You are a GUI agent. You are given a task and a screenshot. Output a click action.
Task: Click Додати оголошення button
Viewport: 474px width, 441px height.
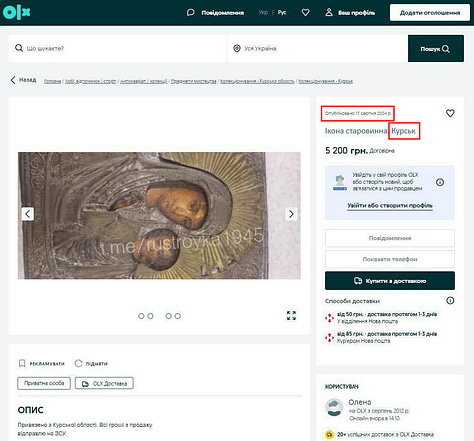click(430, 13)
